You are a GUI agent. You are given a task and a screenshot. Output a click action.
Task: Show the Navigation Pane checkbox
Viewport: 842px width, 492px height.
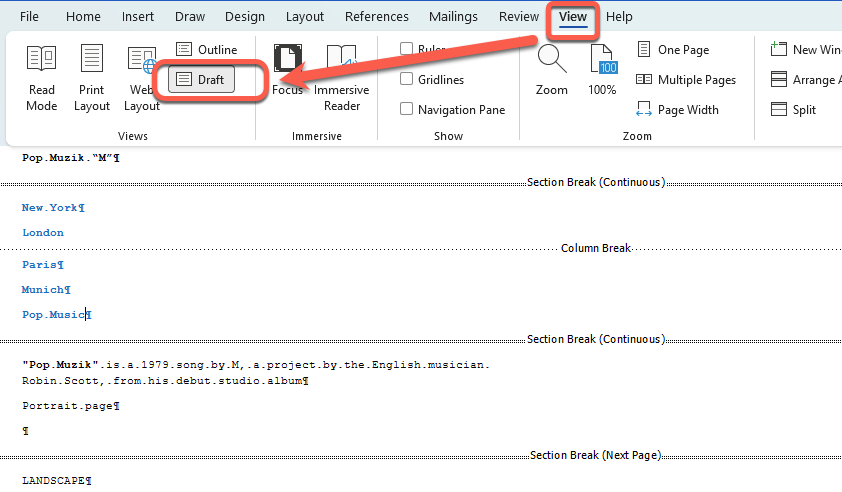(407, 109)
